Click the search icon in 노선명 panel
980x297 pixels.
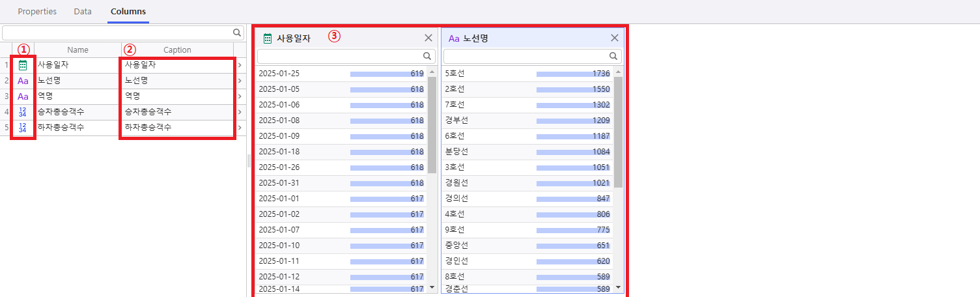pyautogui.click(x=613, y=56)
